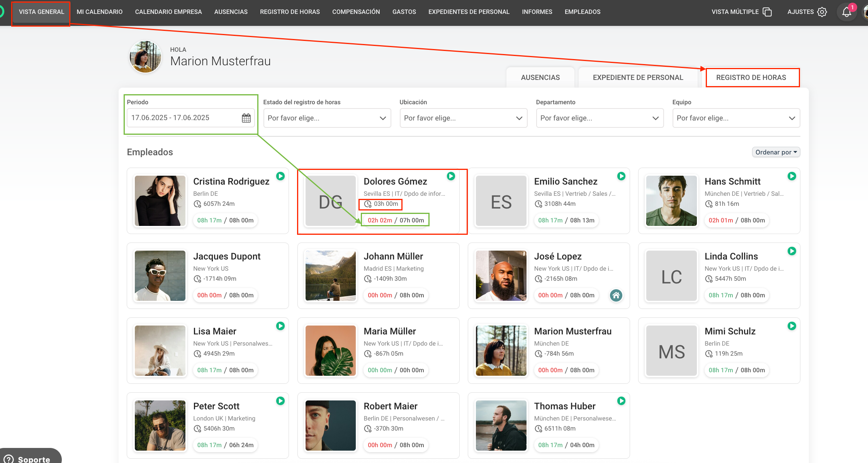
Task: Click the clock balance icon for Emilio Sanchez
Action: [538, 204]
